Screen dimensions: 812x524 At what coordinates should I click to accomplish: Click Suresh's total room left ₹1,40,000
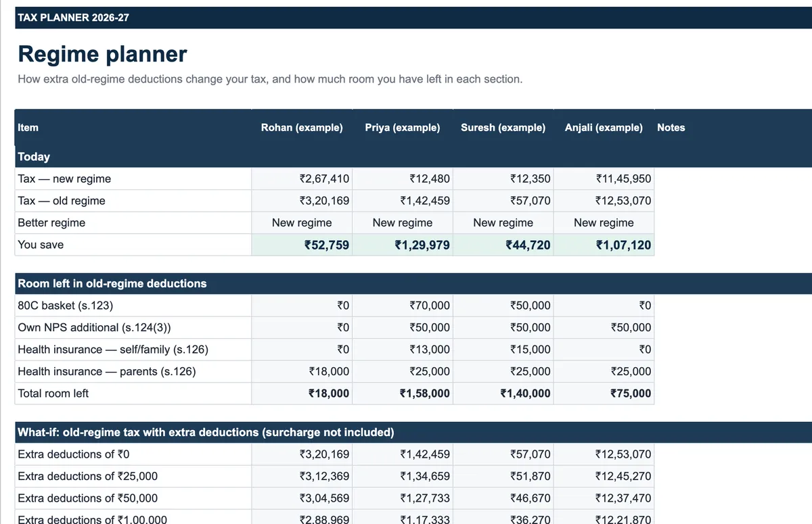click(x=525, y=394)
